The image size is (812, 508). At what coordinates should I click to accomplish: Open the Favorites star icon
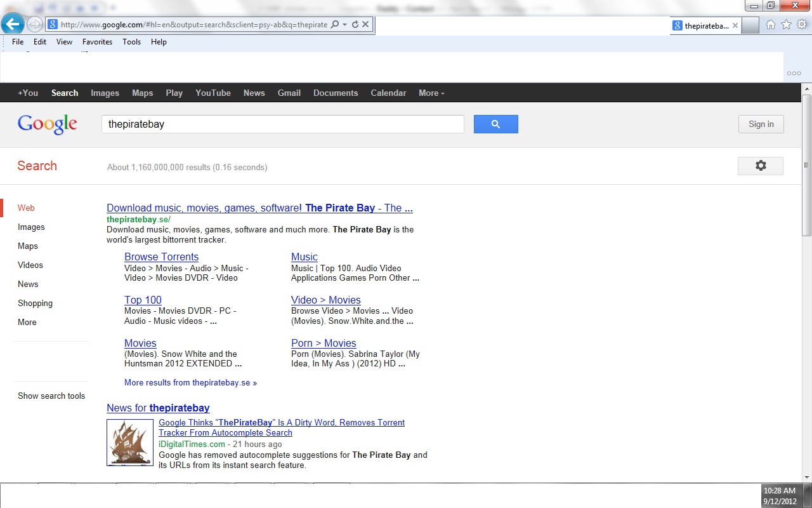click(x=786, y=25)
